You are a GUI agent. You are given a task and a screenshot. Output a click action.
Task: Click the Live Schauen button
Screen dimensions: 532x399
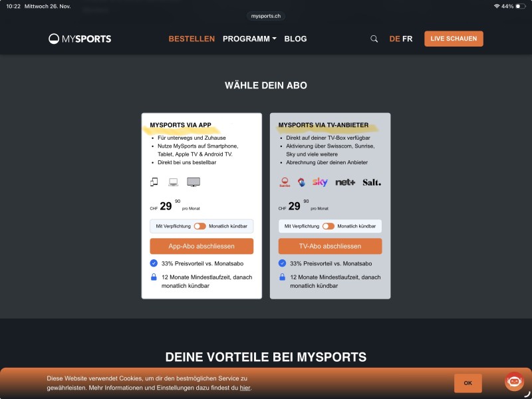click(x=454, y=39)
